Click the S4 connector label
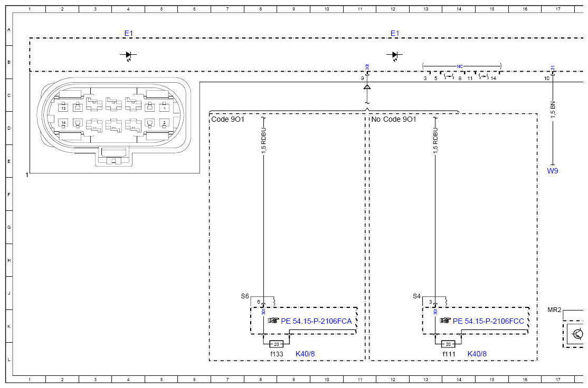 tap(416, 296)
